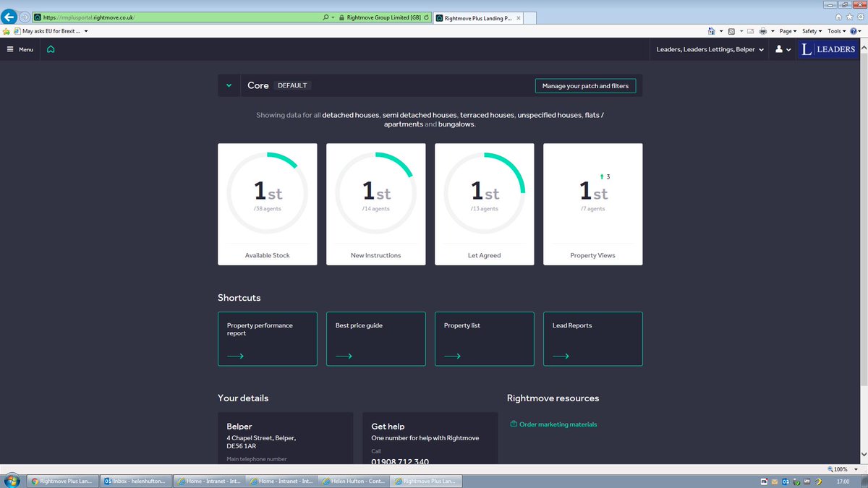Click the Print icon in command bar
The width and height of the screenshot is (868, 488).
(763, 31)
